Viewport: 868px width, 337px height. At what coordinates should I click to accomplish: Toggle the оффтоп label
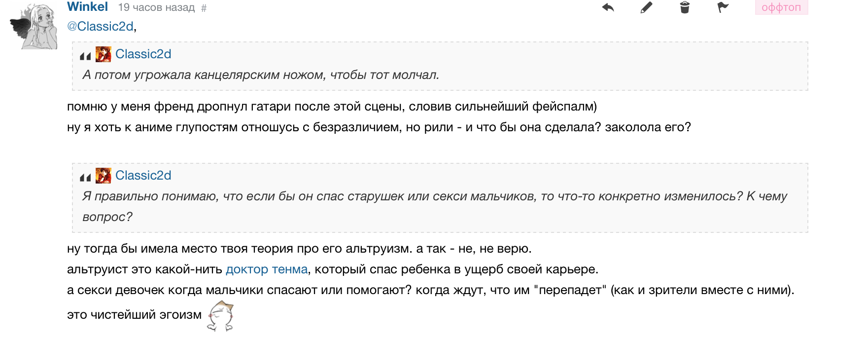click(x=781, y=7)
